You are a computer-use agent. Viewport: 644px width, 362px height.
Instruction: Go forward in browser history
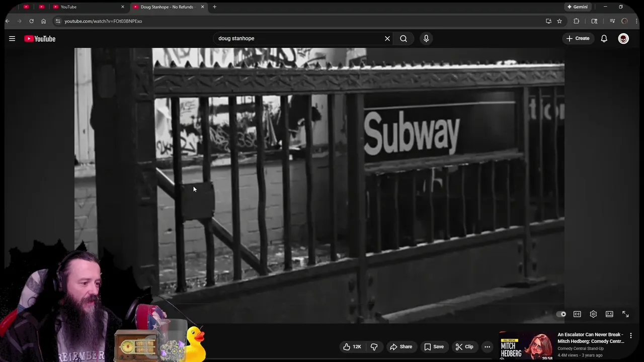tap(19, 21)
